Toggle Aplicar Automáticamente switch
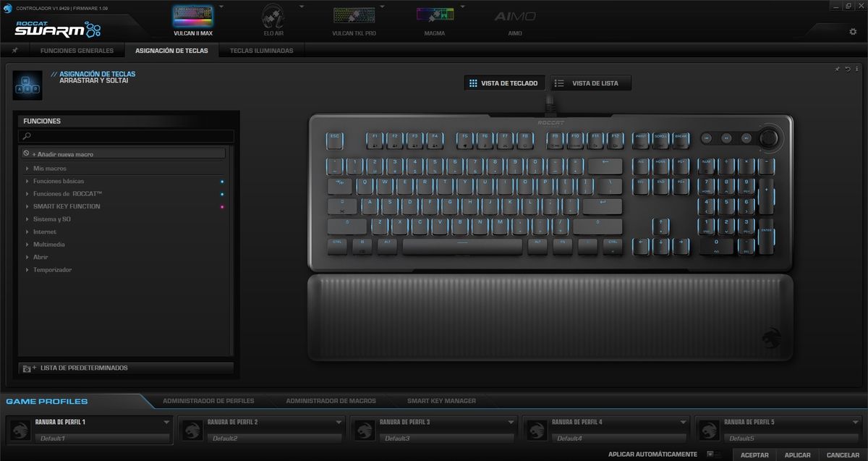Viewport: 868px width, 461px height. coord(710,454)
